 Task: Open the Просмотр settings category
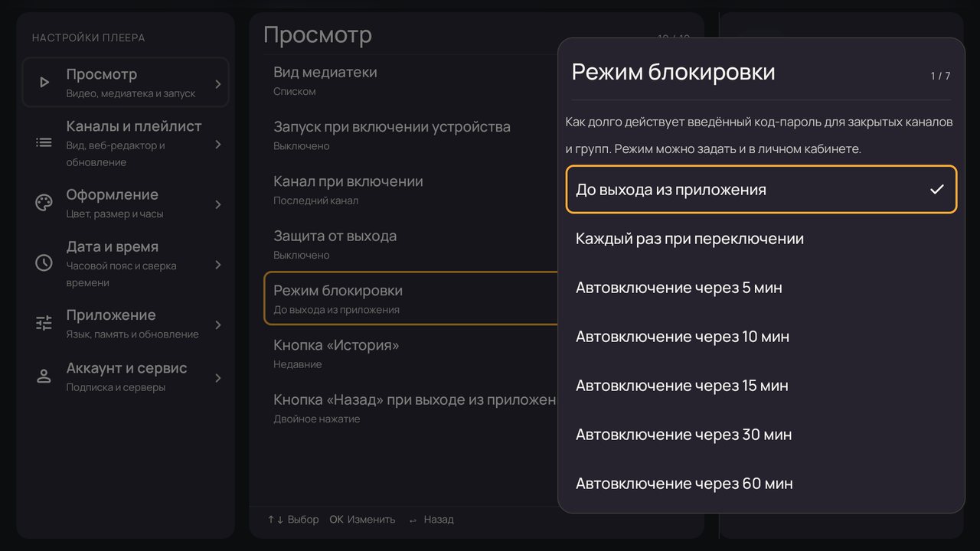click(x=126, y=83)
